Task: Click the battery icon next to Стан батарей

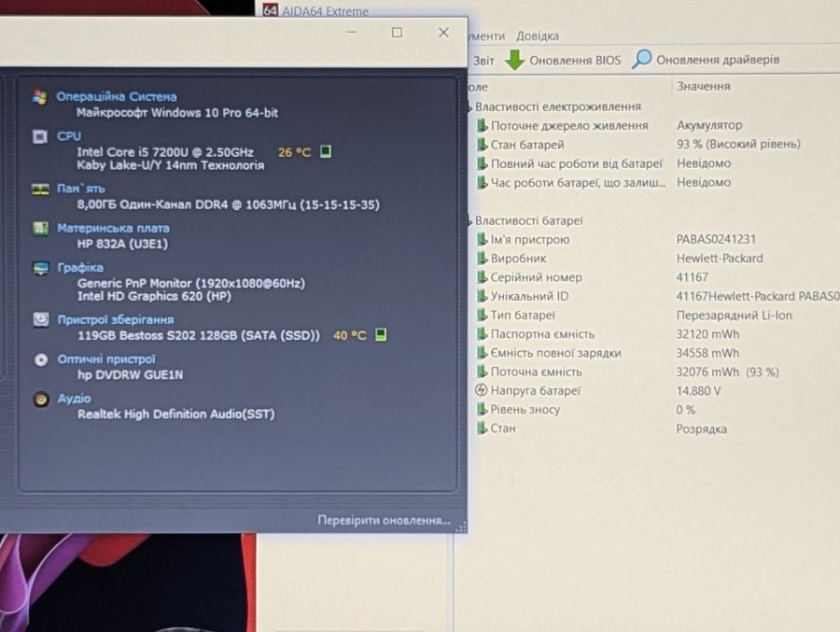Action: (482, 145)
